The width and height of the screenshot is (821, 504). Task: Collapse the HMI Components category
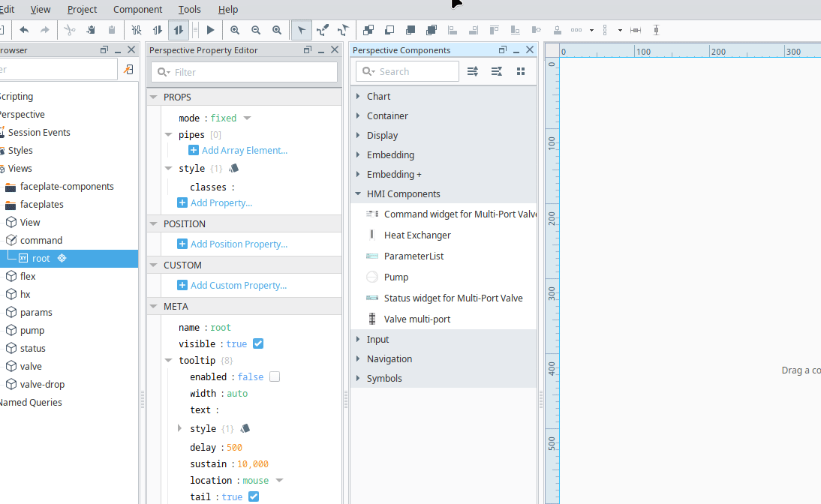click(358, 193)
